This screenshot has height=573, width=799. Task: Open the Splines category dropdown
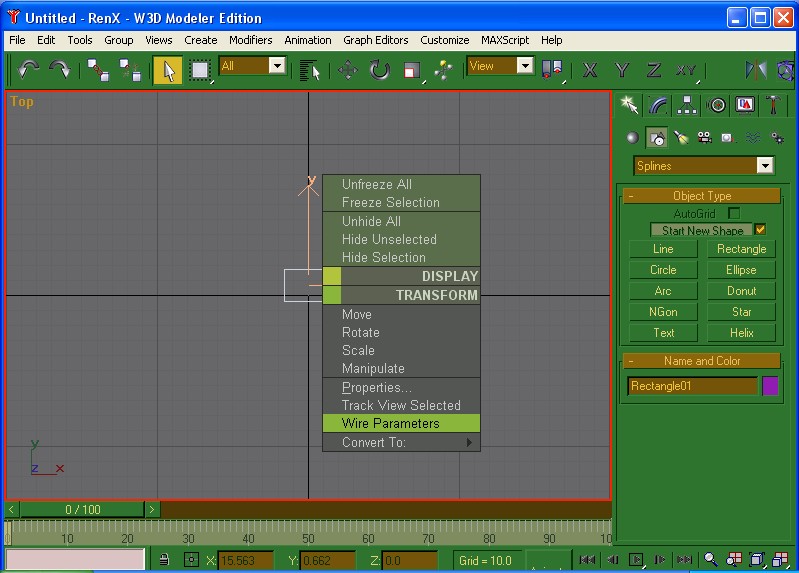point(765,166)
